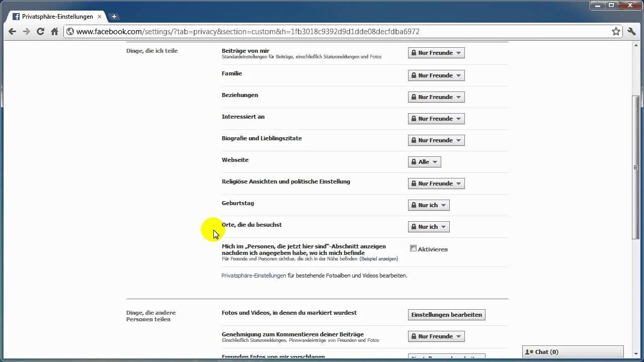The image size is (644, 362).
Task: Click the globe icon in the address bar
Action: click(x=70, y=31)
